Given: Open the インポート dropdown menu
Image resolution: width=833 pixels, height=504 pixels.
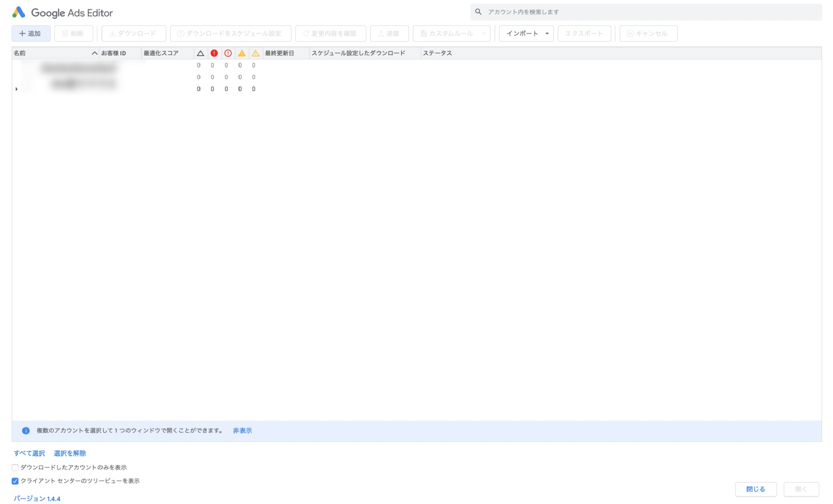Looking at the screenshot, I should click(x=526, y=34).
